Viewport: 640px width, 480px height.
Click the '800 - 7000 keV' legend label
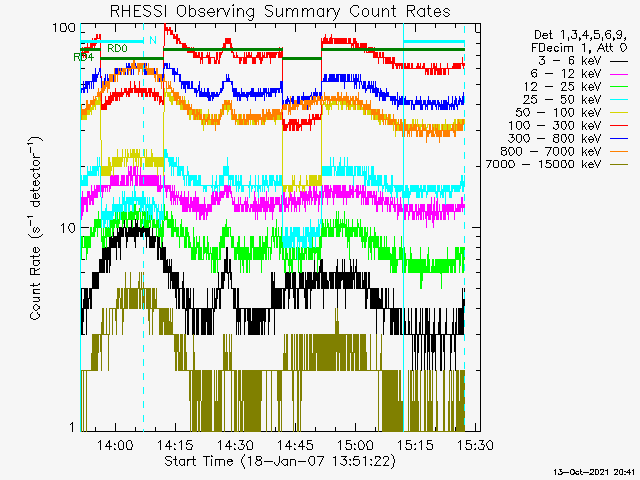click(551, 151)
